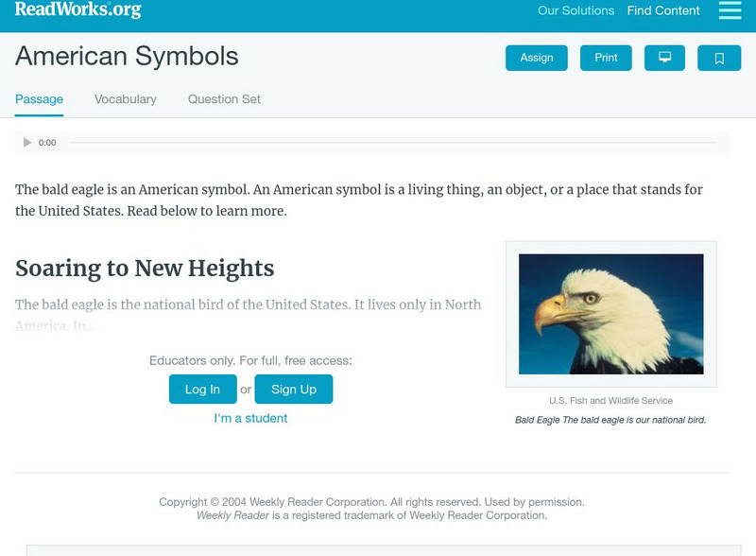
Task: Play the passage audio
Action: [x=27, y=143]
